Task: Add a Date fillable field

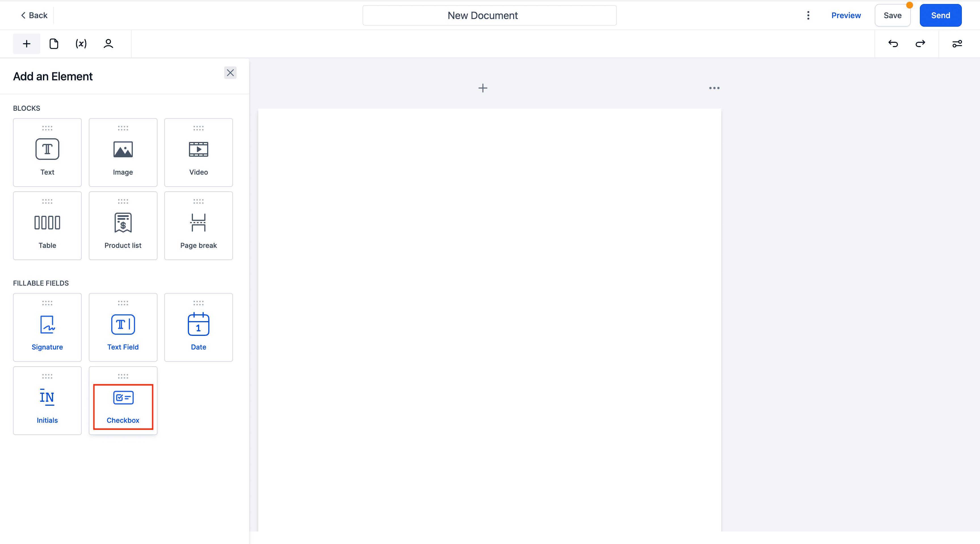Action: click(199, 327)
